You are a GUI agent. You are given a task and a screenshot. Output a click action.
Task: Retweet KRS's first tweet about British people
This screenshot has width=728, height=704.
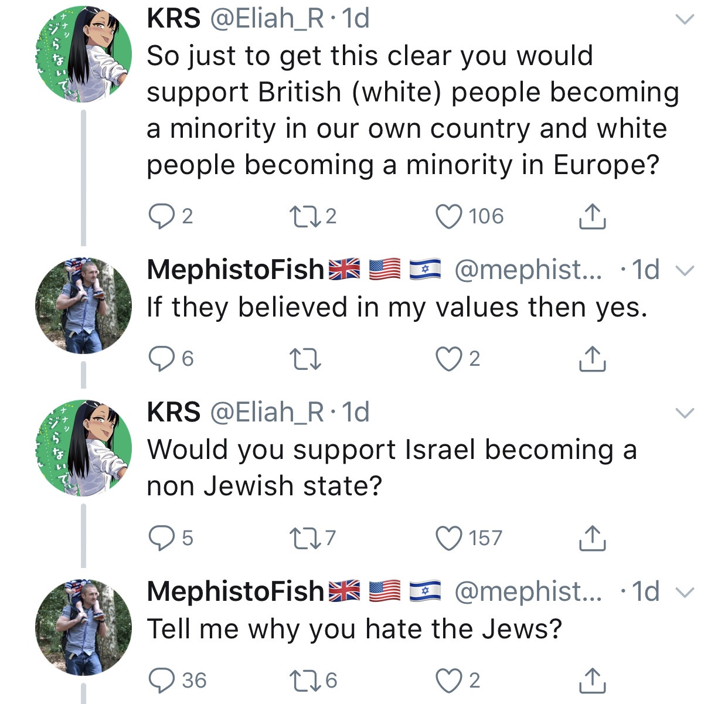pos(305,217)
